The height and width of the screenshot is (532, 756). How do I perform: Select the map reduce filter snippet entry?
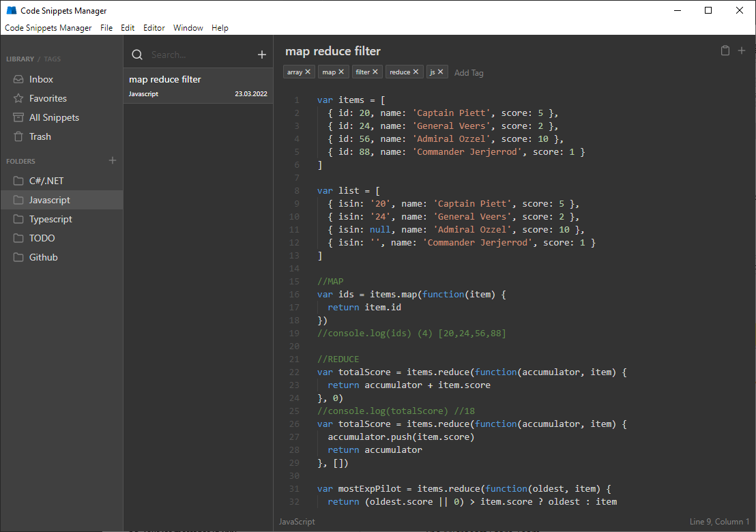click(x=198, y=86)
